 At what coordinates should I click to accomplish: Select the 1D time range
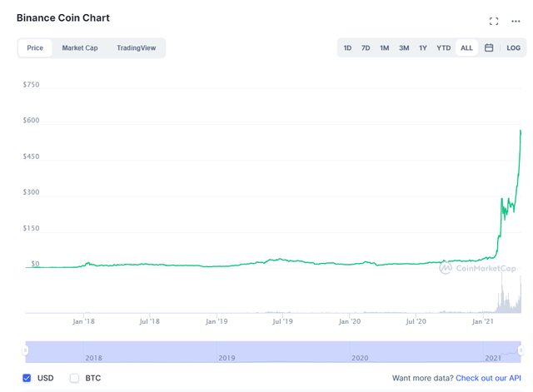coord(347,48)
